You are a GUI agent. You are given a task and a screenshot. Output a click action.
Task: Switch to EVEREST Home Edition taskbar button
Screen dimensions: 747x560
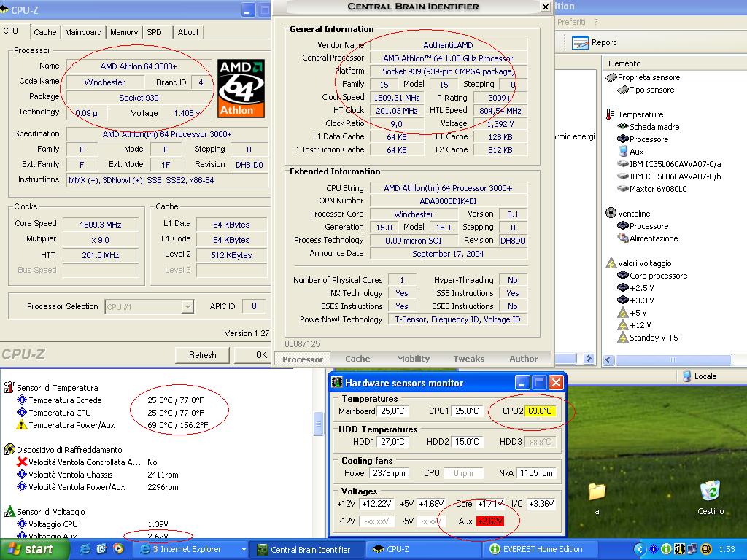[x=541, y=549]
